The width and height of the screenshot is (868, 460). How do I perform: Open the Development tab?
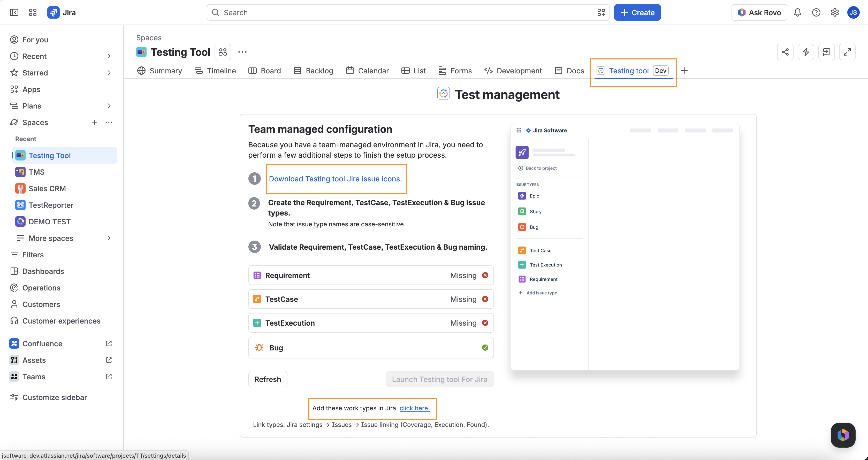coord(513,71)
